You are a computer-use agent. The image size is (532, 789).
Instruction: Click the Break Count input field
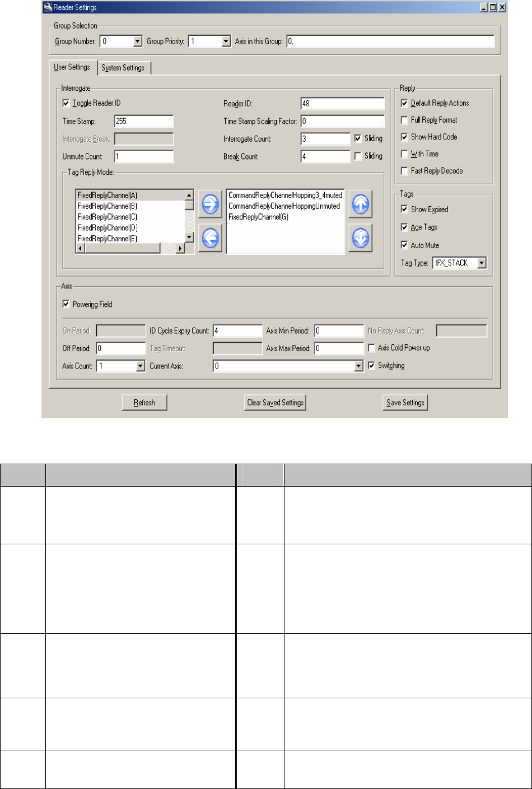pos(326,157)
